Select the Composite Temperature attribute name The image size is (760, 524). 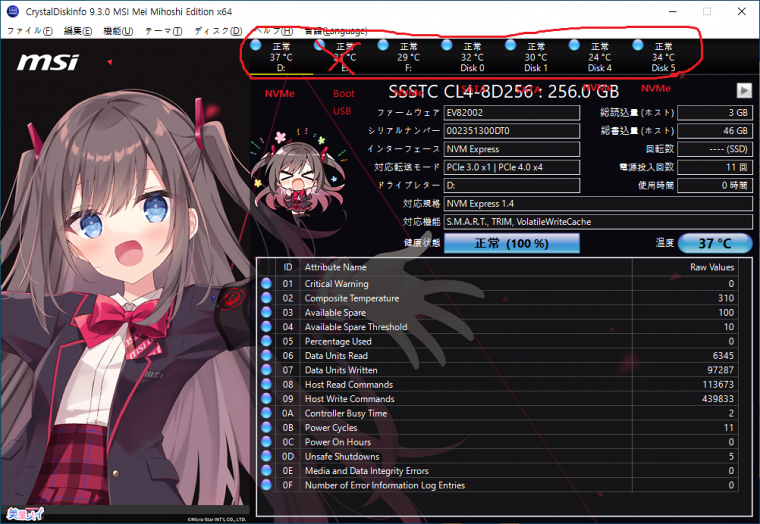pos(351,298)
